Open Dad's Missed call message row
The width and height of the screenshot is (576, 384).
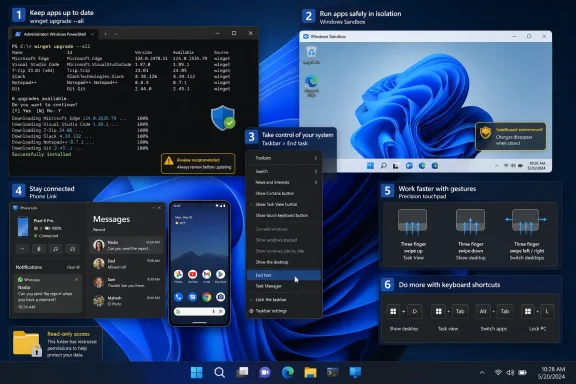click(x=126, y=263)
